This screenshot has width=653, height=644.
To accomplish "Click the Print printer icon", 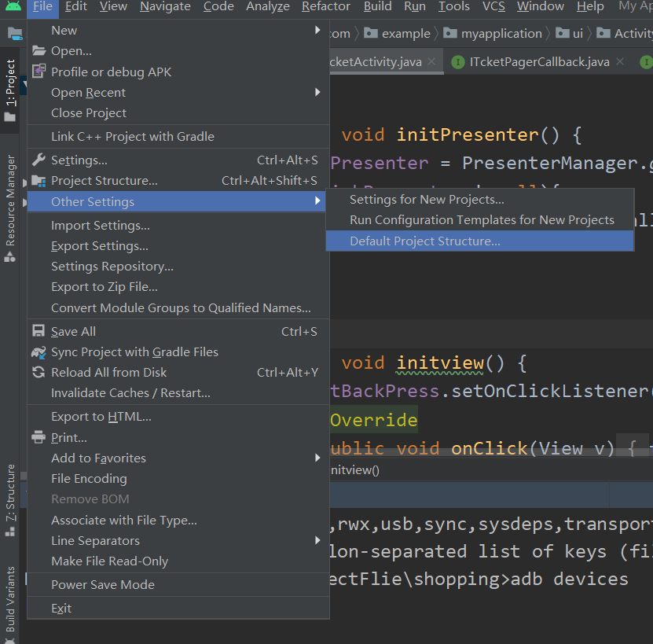I will click(39, 437).
